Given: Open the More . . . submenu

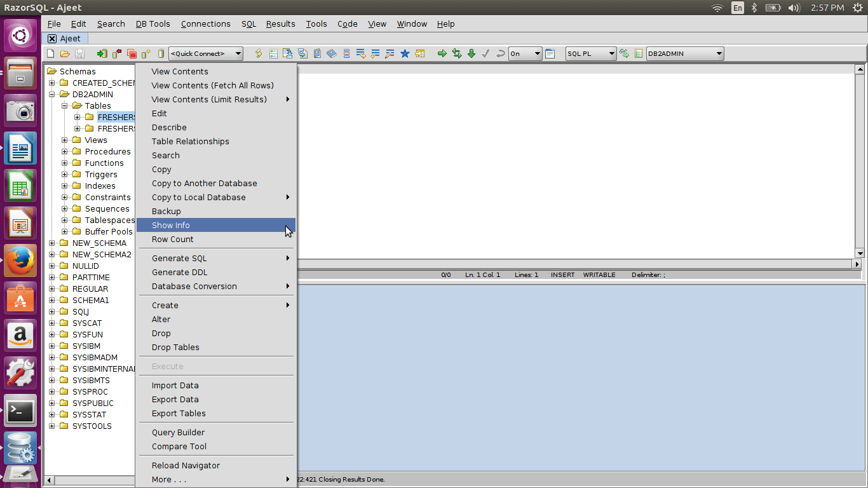Looking at the screenshot, I should (216, 480).
